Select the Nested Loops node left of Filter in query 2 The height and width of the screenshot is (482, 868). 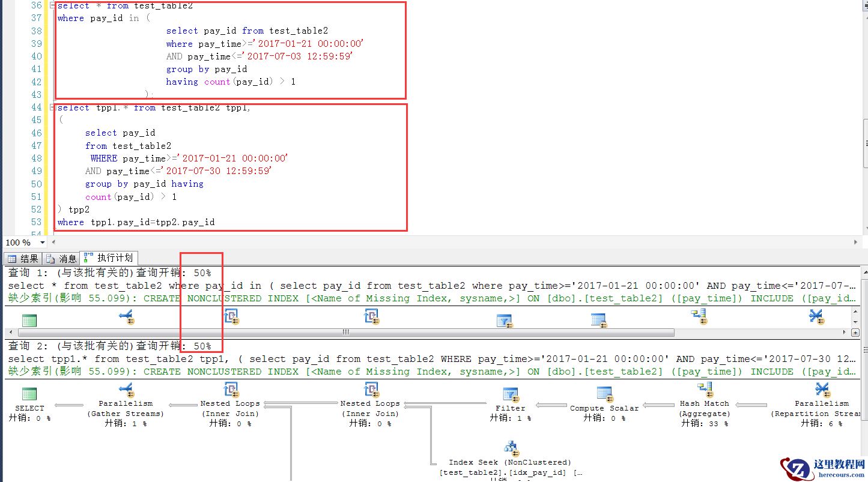[x=370, y=404]
